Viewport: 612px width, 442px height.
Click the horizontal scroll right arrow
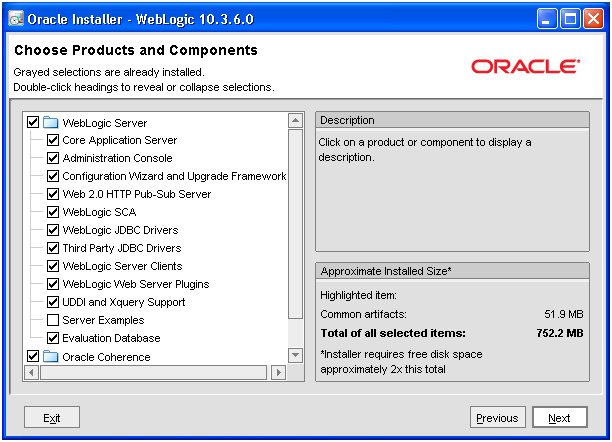279,372
